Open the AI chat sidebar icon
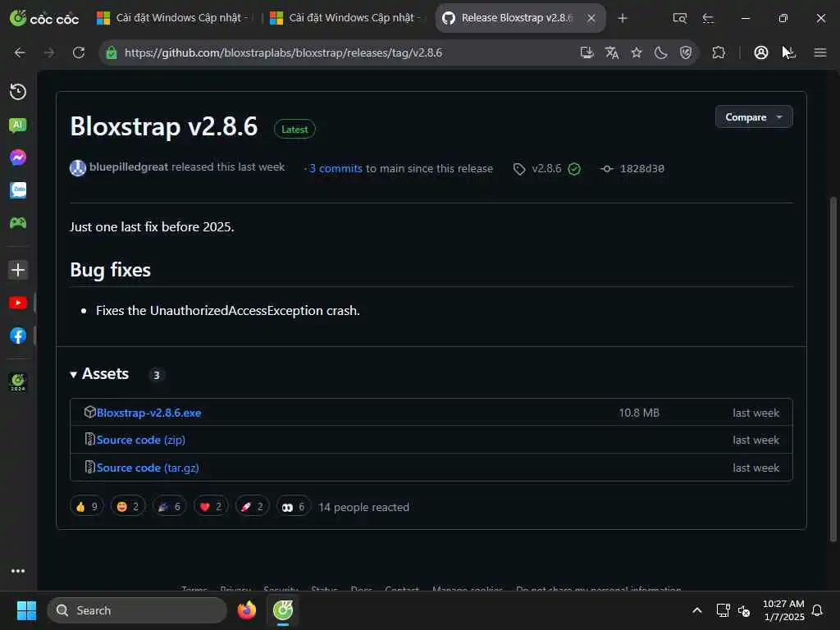840x630 pixels. click(18, 125)
